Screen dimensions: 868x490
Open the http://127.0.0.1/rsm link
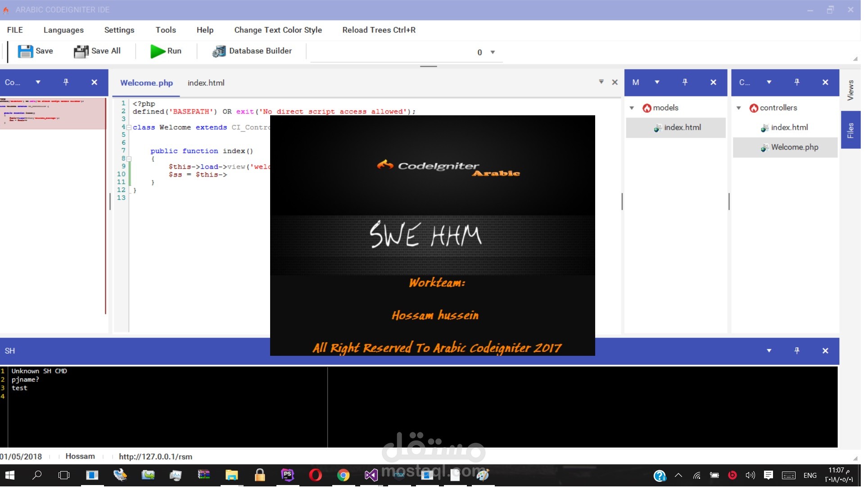click(155, 456)
